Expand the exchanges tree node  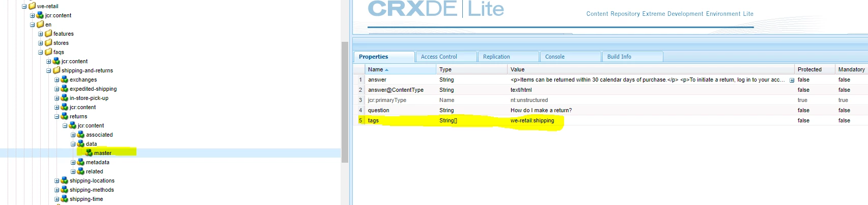pos(57,80)
